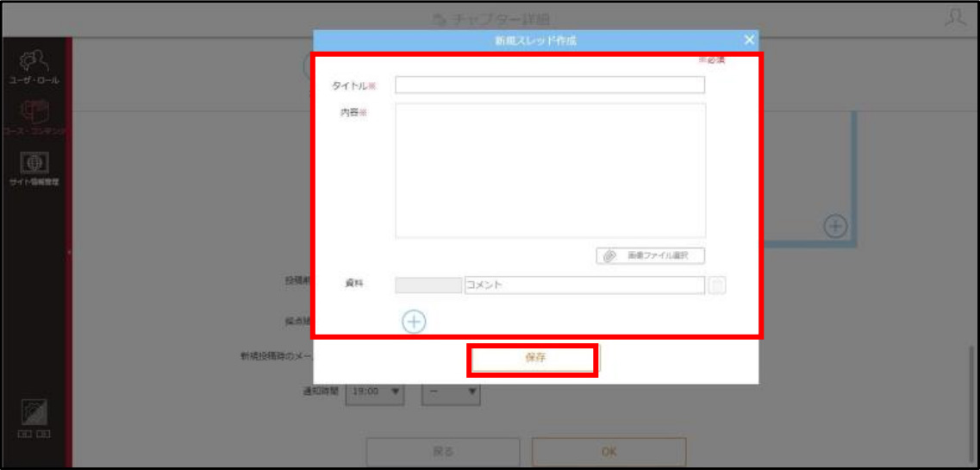980x470 pixels.
Task: Click the plus icon to add 資料 row
Action: point(413,322)
